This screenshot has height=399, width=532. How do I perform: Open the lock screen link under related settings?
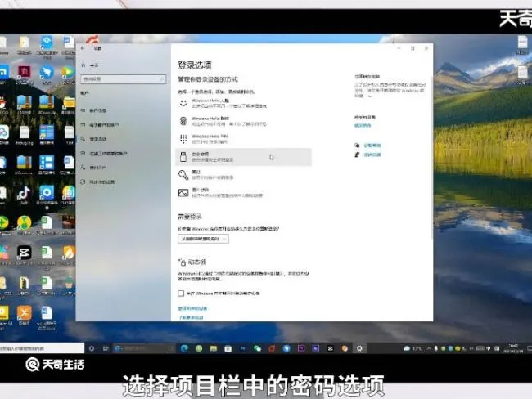coord(363,125)
